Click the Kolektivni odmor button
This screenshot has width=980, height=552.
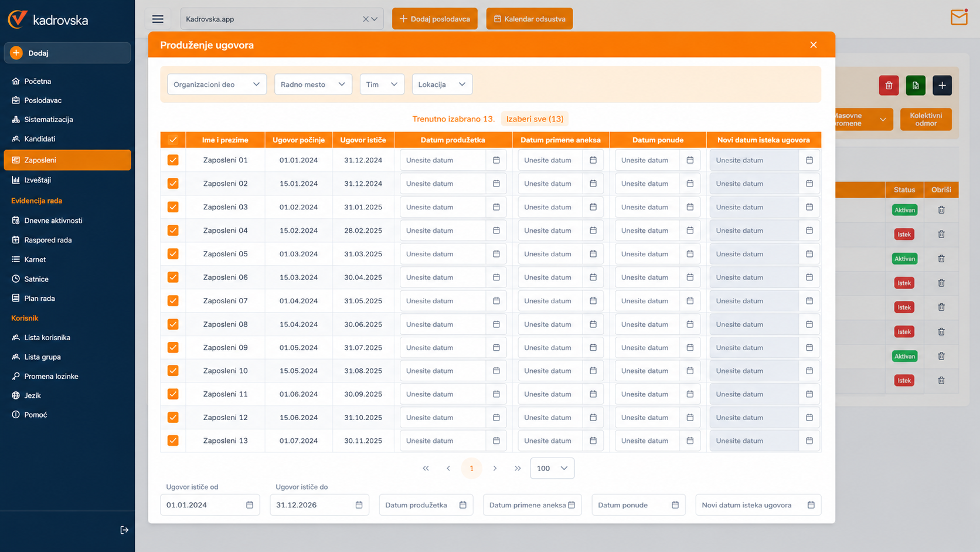coord(926,120)
